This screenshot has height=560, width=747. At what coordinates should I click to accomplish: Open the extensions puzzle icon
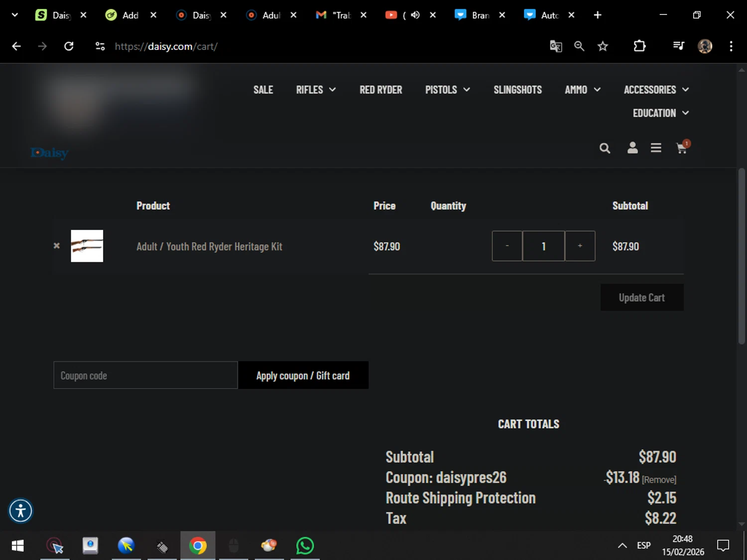point(639,46)
